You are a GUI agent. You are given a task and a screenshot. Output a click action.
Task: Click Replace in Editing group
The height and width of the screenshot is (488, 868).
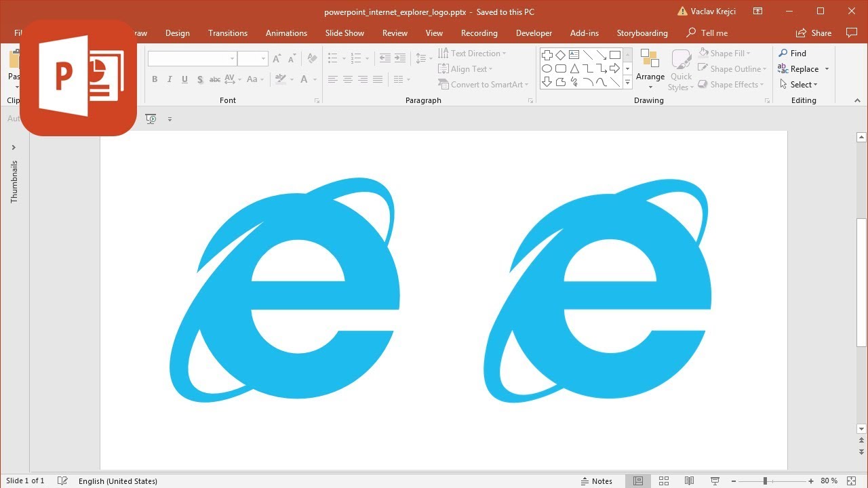[804, 69]
